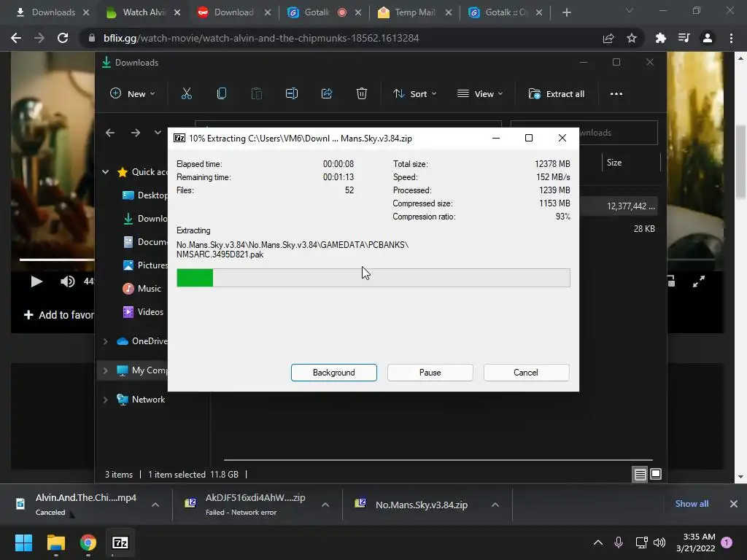This screenshot has height=560, width=747.
Task: Open the New dropdown in Explorer
Action: point(133,94)
